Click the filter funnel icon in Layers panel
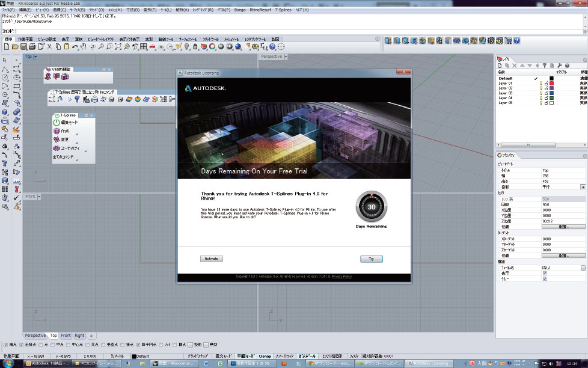This screenshot has width=588, height=368. point(545,66)
